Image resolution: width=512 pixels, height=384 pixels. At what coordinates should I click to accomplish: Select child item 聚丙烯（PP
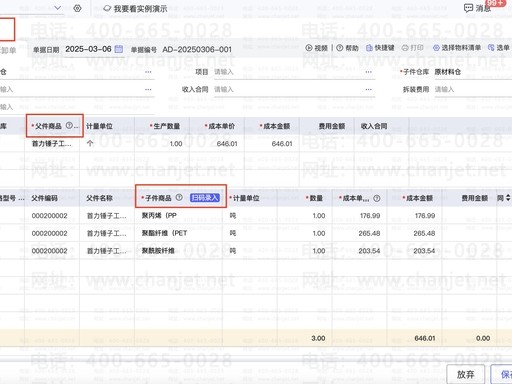coord(159,216)
